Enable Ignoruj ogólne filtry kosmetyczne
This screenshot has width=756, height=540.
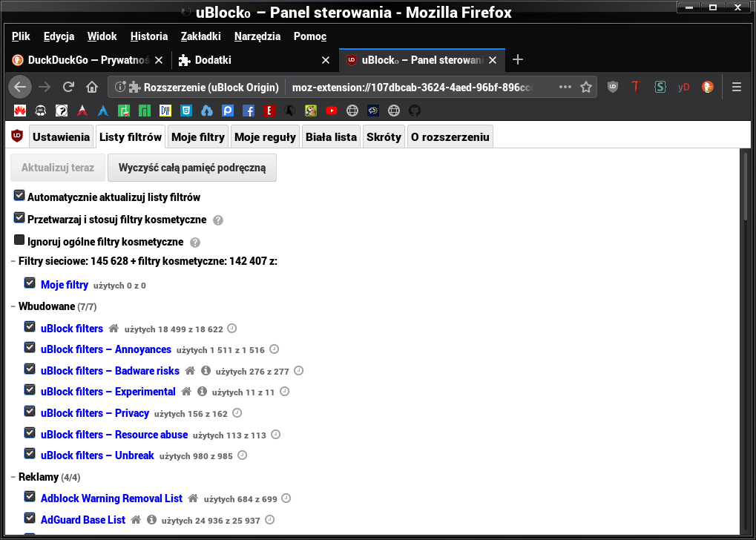coord(19,240)
